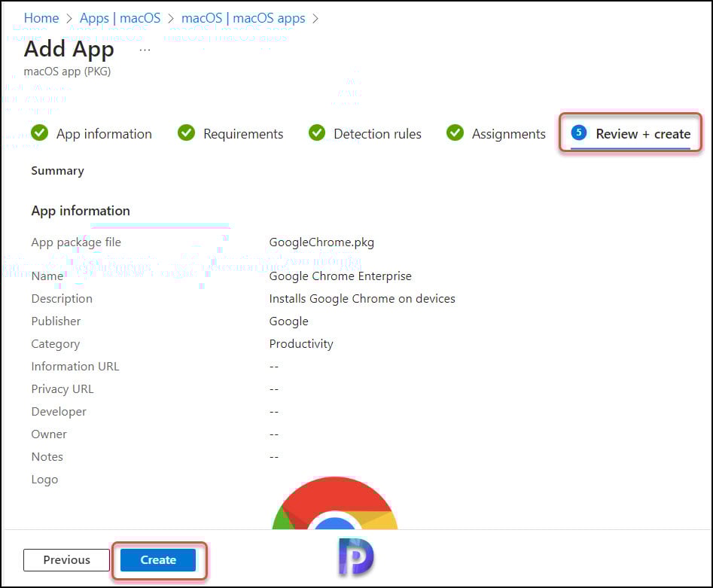Click the breadcrumb chevron after macOS apps

pos(315,19)
